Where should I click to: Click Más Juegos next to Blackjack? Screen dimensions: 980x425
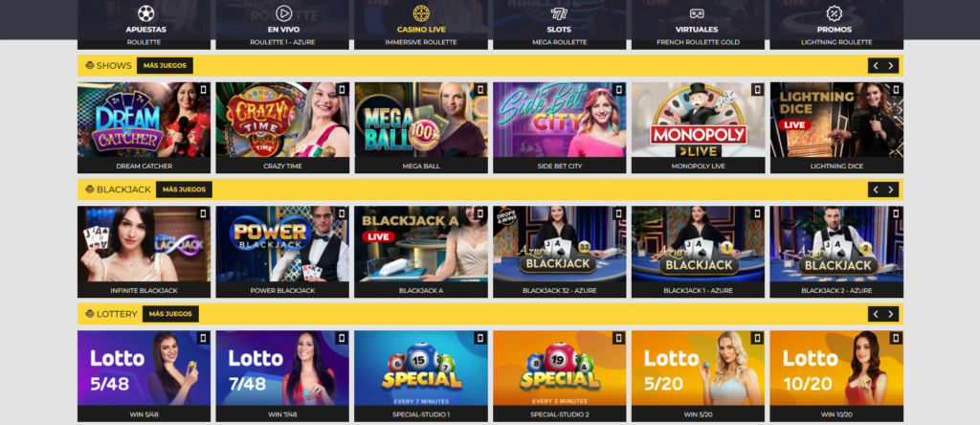(184, 190)
